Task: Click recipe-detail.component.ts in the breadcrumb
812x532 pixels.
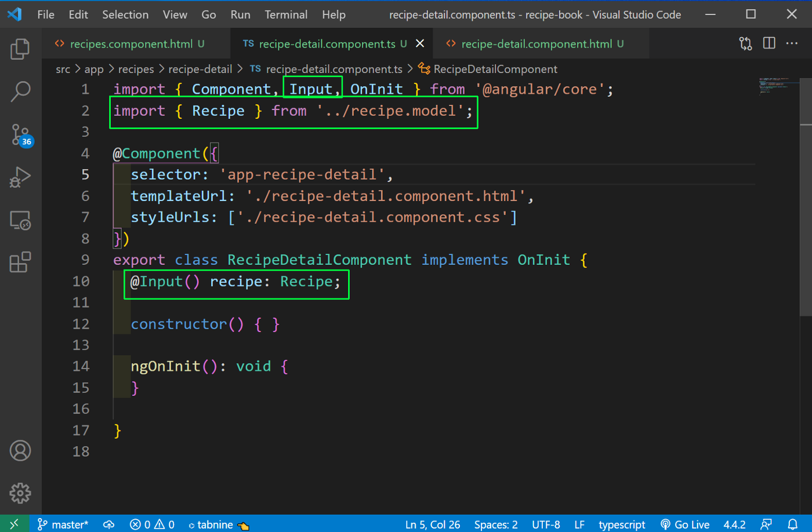Action: point(326,69)
